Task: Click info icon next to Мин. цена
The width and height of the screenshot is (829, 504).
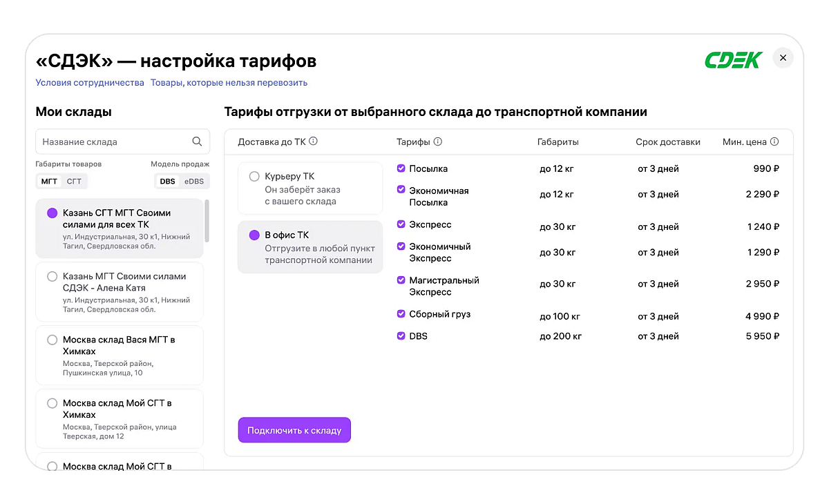Action: point(774,142)
